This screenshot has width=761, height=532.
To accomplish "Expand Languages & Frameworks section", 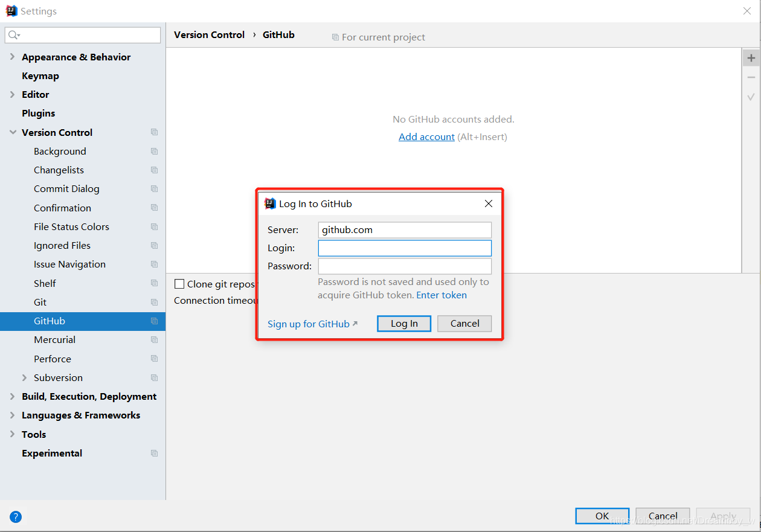I will 13,415.
